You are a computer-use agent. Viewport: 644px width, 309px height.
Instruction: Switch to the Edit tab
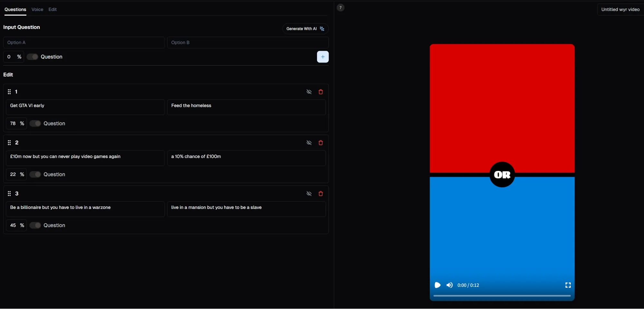pyautogui.click(x=53, y=9)
